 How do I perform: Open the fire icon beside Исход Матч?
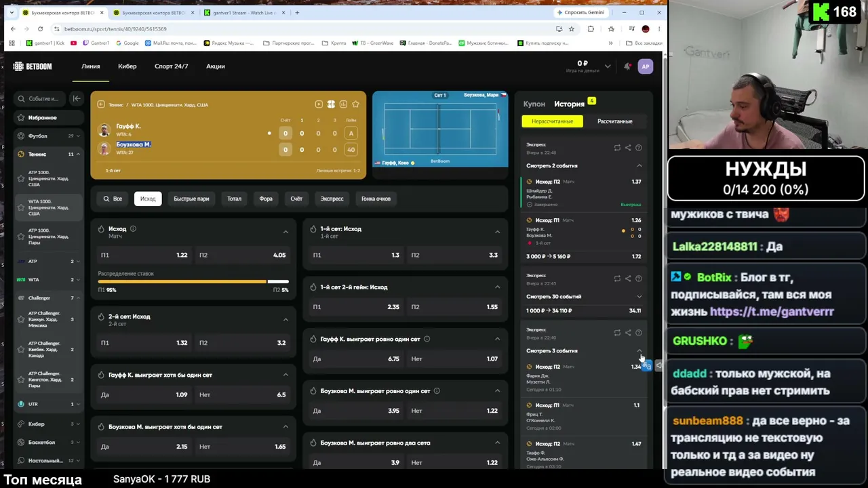[101, 229]
